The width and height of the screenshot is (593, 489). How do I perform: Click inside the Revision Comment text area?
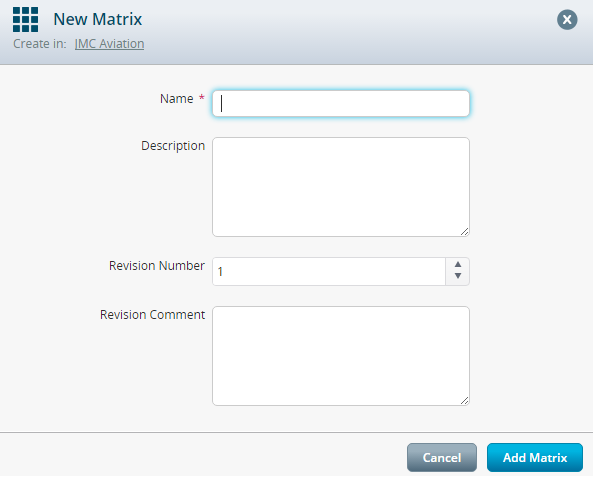341,356
